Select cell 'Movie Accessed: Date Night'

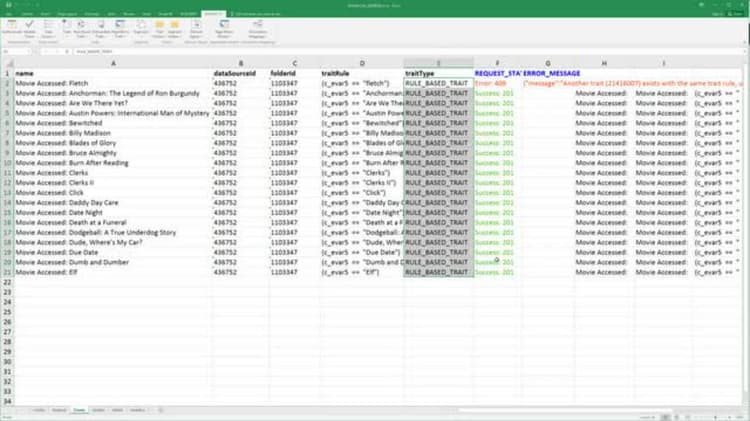pyautogui.click(x=113, y=212)
